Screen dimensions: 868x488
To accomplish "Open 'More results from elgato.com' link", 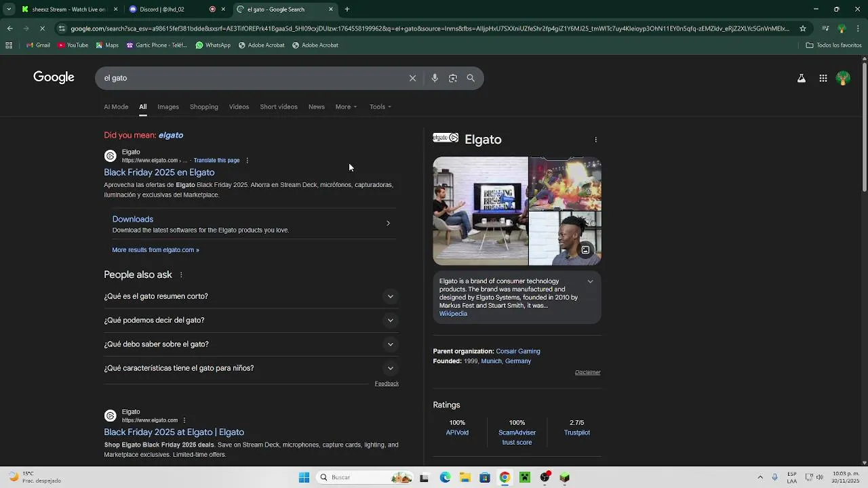I will (155, 250).
